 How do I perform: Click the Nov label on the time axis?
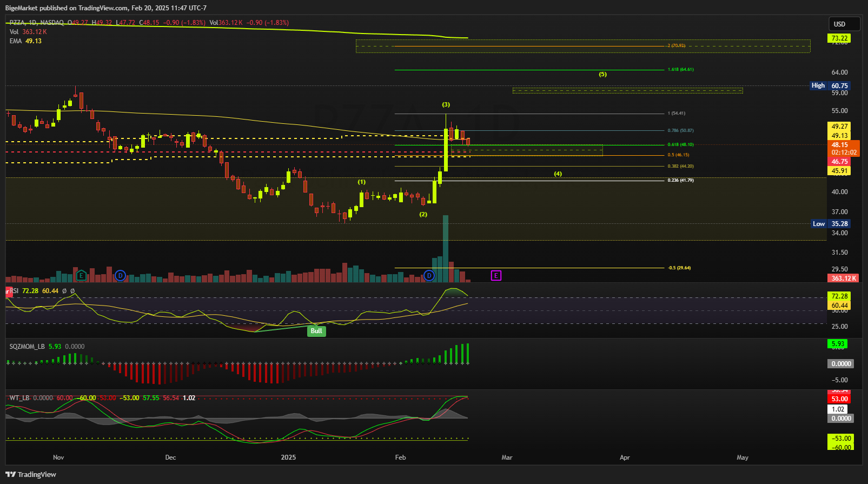point(58,458)
